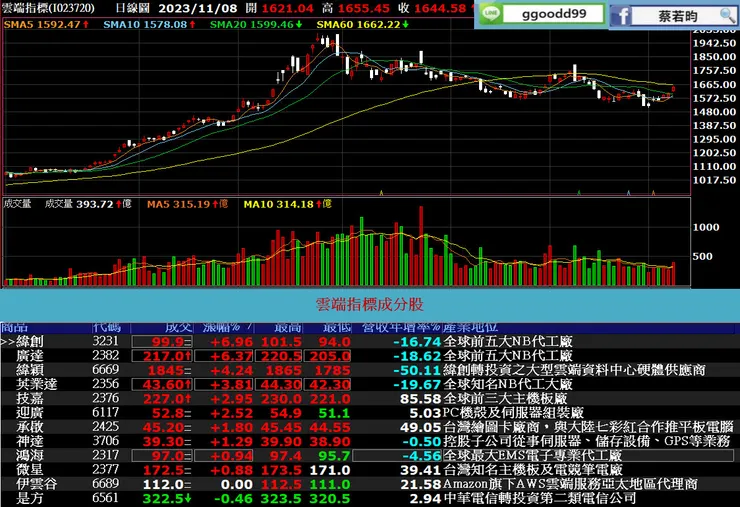Image resolution: width=740 pixels, height=507 pixels.
Task: Click the 85.58 revenue growth value
Action: click(420, 399)
